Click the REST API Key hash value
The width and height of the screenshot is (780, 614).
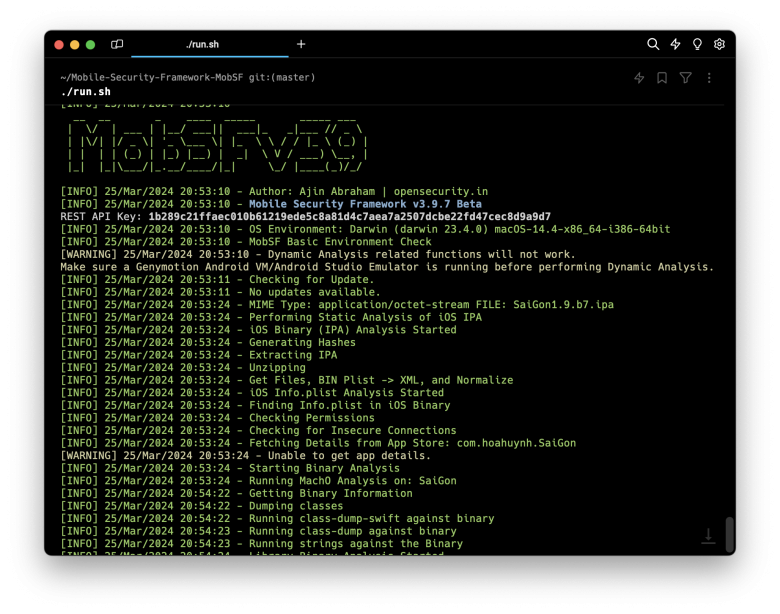click(349, 216)
